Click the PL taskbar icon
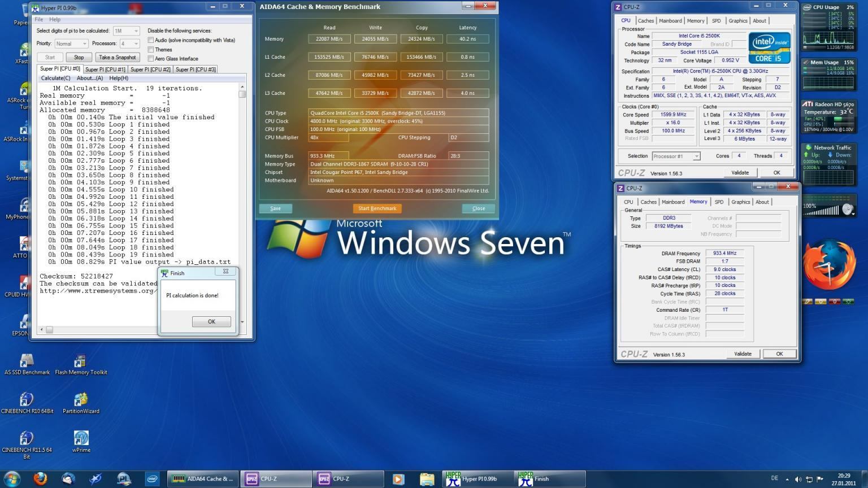 [x=124, y=479]
